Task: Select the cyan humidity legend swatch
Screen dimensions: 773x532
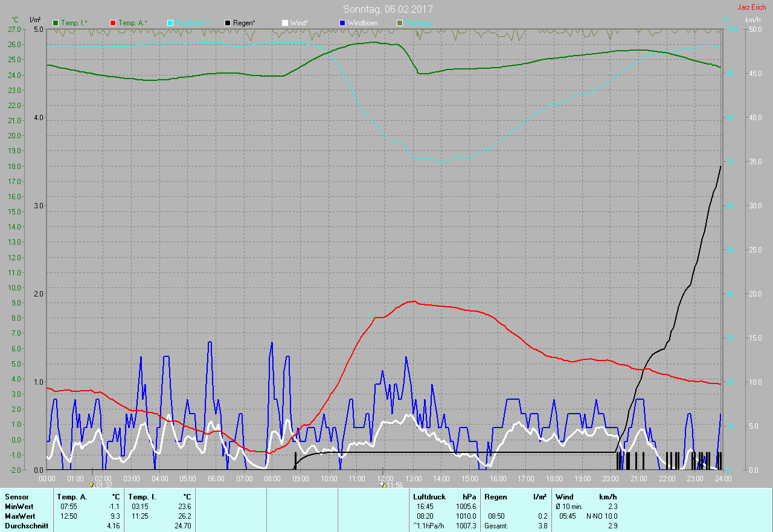Action: [170, 23]
